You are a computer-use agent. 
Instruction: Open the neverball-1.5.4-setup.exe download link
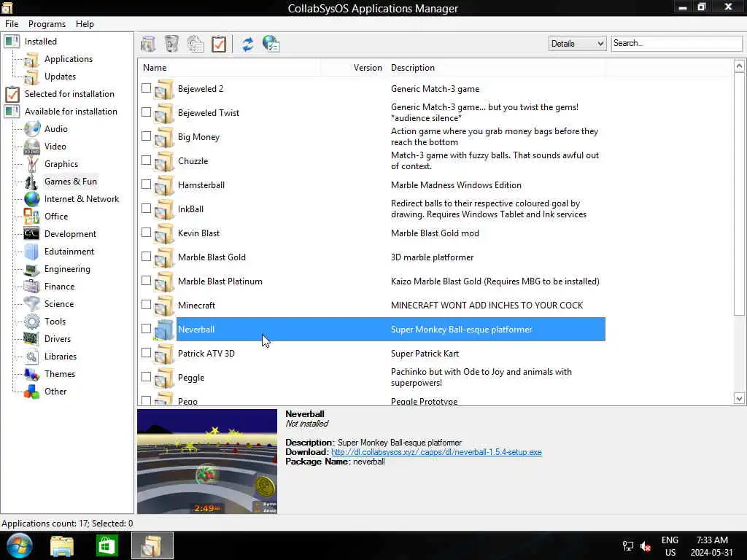[x=436, y=452]
